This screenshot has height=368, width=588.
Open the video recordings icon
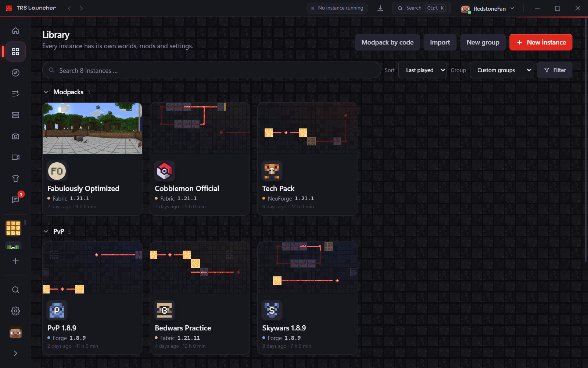click(x=15, y=158)
